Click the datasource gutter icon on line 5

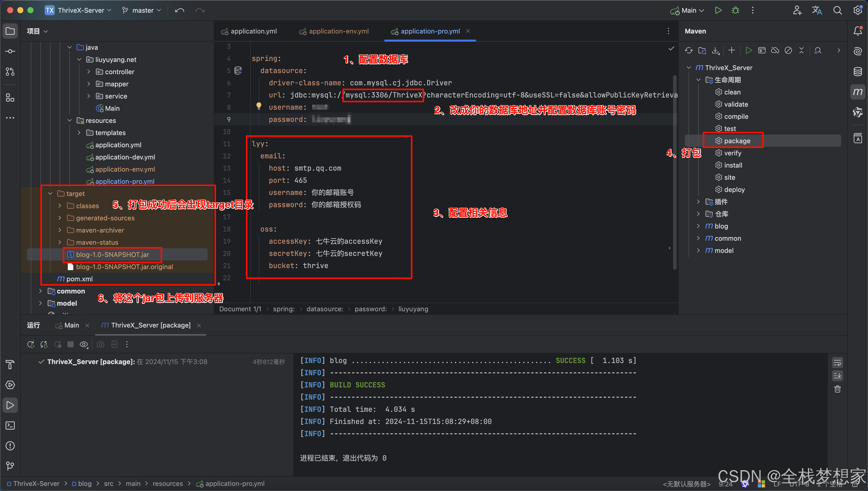[x=238, y=71]
